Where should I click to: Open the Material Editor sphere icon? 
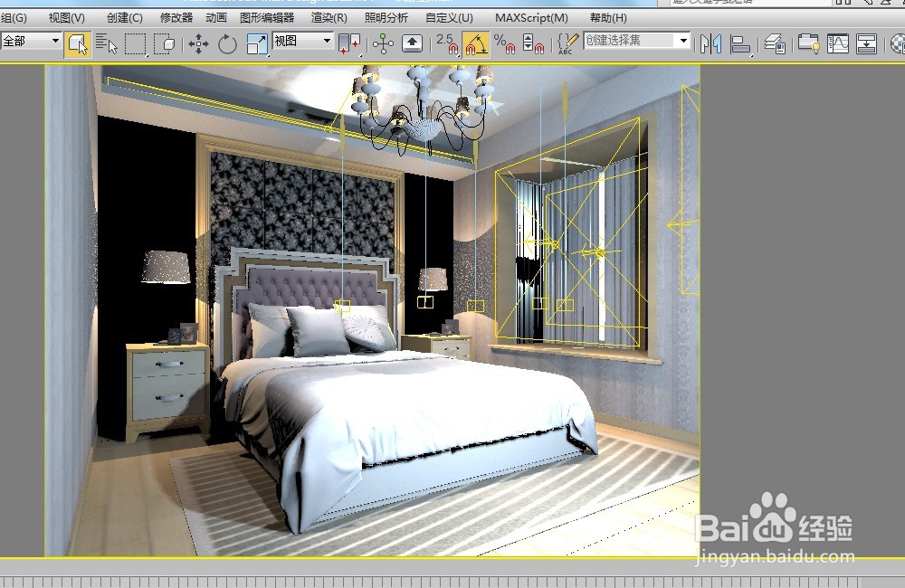(898, 43)
